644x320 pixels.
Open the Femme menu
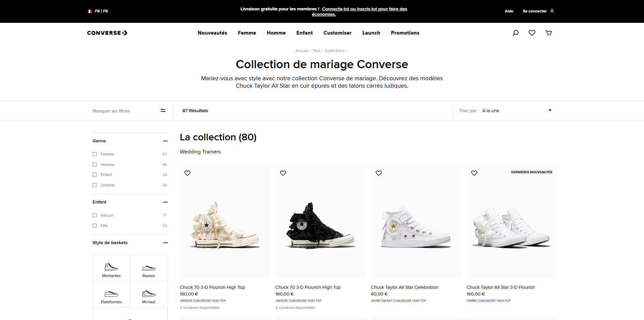point(247,33)
